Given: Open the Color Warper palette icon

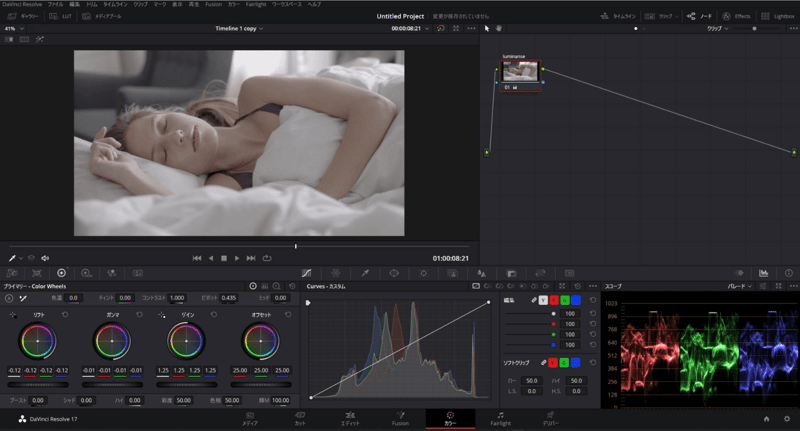Looking at the screenshot, I should [336, 272].
